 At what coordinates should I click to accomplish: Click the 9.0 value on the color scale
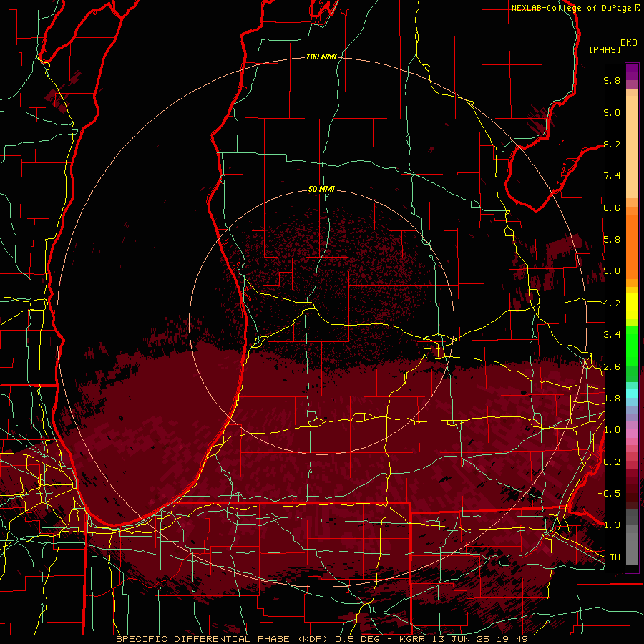pos(612,112)
